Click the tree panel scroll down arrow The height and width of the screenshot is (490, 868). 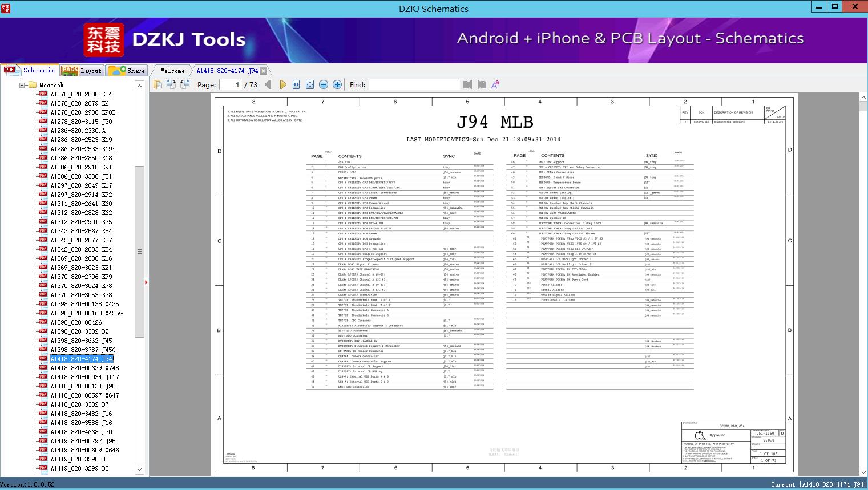pos(139,469)
